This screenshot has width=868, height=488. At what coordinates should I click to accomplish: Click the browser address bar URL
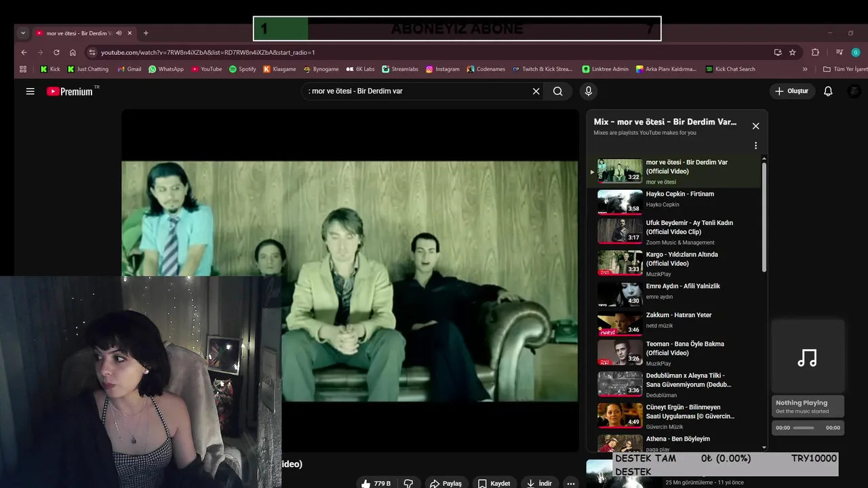(208, 52)
